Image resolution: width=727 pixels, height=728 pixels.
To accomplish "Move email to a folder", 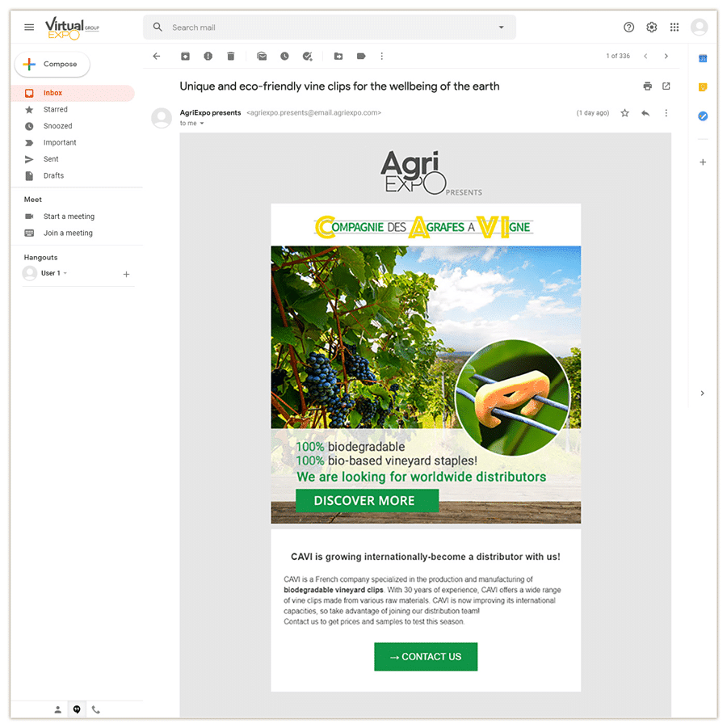I will (x=338, y=57).
